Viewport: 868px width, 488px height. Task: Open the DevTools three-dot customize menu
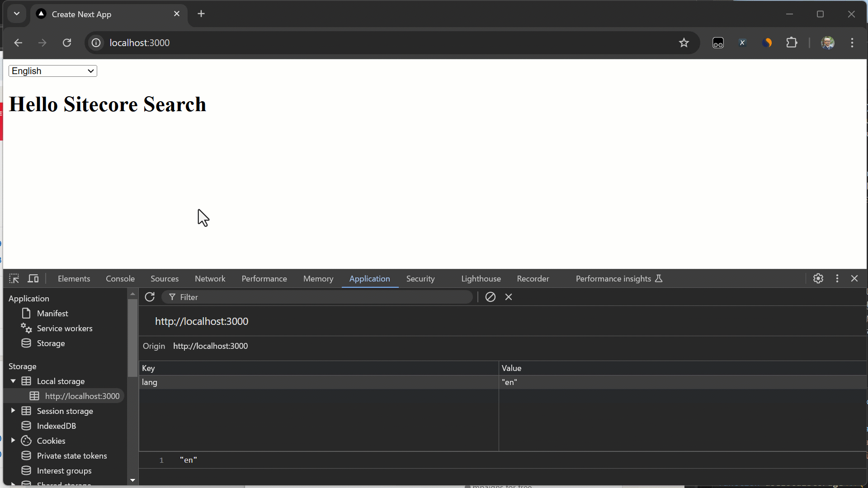tap(837, 279)
